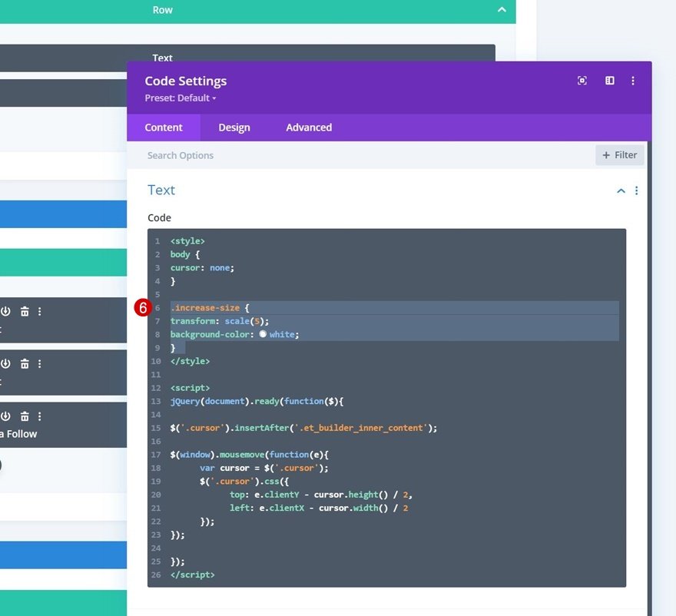
Task: Click trash icon on the Follow module
Action: click(x=25, y=416)
